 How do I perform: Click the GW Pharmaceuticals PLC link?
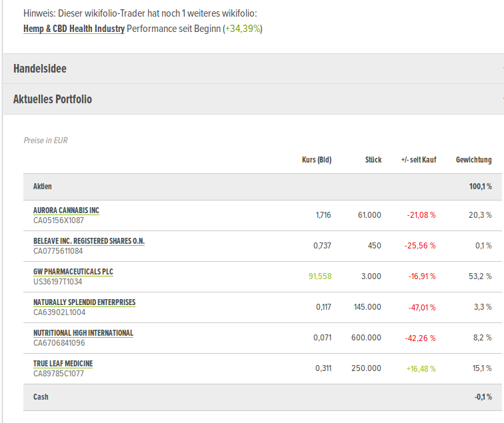pos(73,271)
